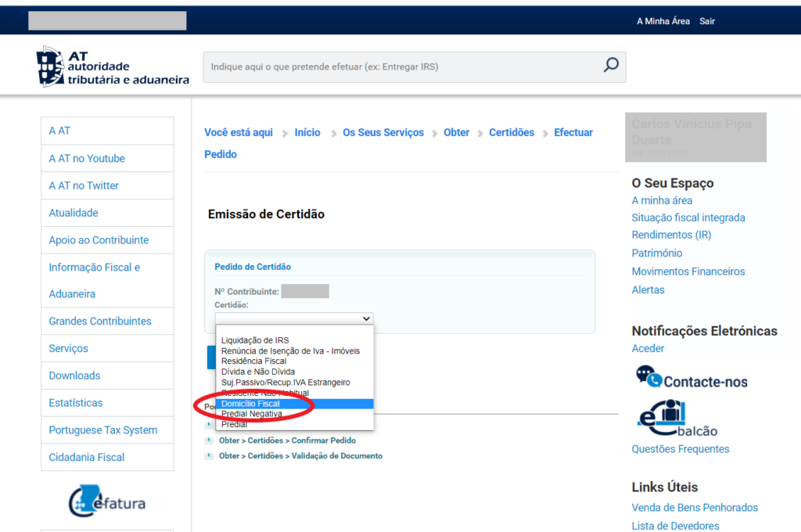Image resolution: width=801 pixels, height=532 pixels.
Task: Go to Certidões breadcrumb
Action: click(512, 132)
